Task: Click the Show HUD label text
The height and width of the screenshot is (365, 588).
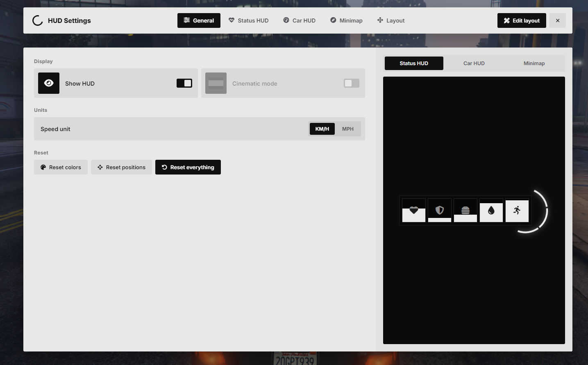Action: (x=80, y=84)
